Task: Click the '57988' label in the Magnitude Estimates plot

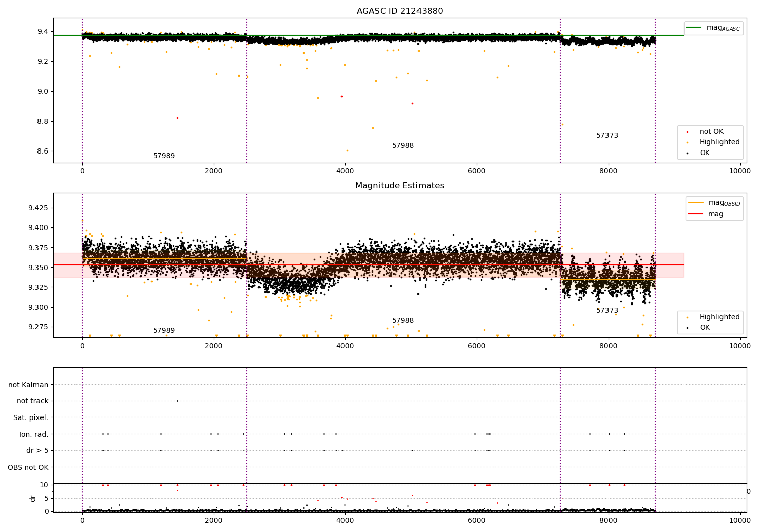Action: (403, 321)
